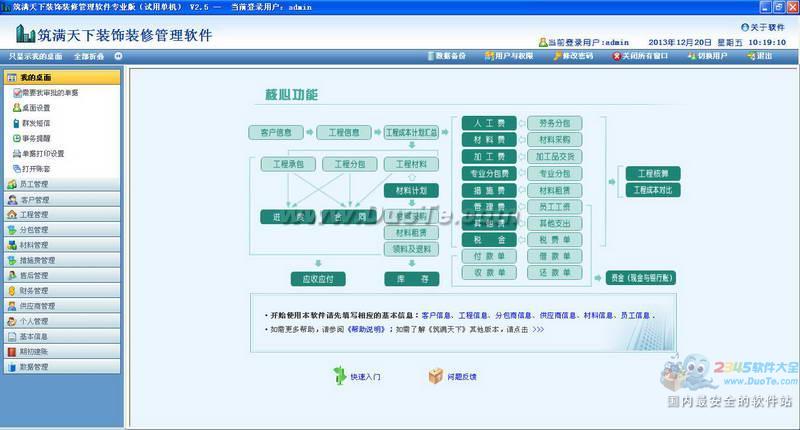Image resolution: width=800 pixels, height=430 pixels.
Task: Click the round icon beside 全部折叠
Action: tap(118, 56)
